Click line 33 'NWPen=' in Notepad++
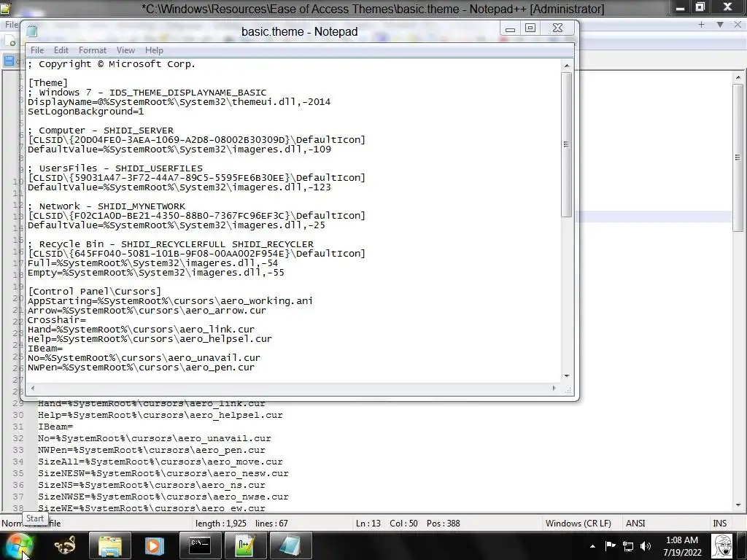Image resolution: width=747 pixels, height=560 pixels. [x=152, y=450]
